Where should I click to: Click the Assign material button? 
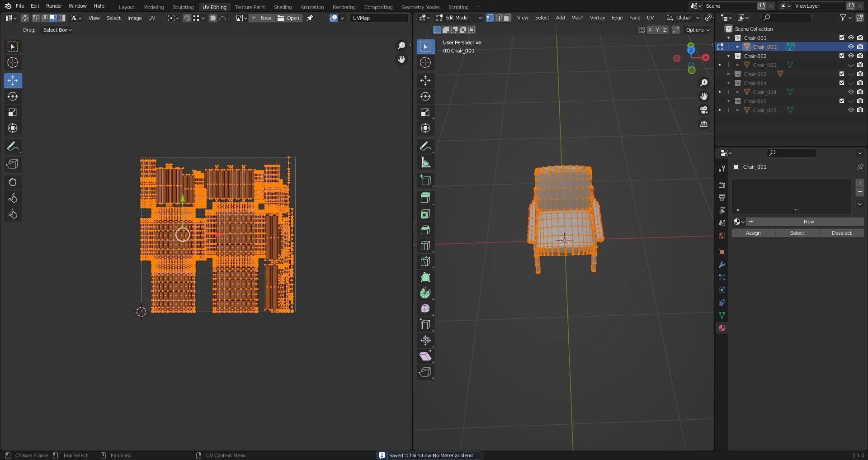click(753, 233)
